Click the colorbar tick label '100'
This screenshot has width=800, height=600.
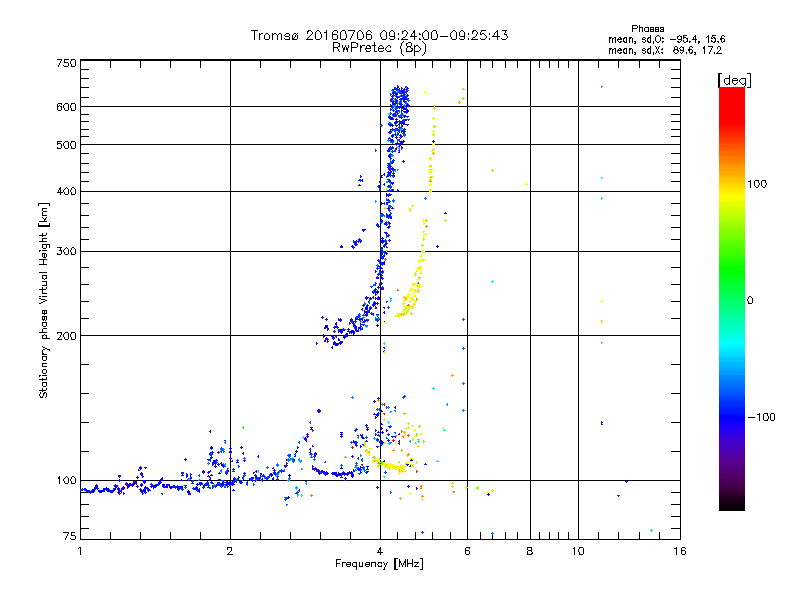coord(757,184)
